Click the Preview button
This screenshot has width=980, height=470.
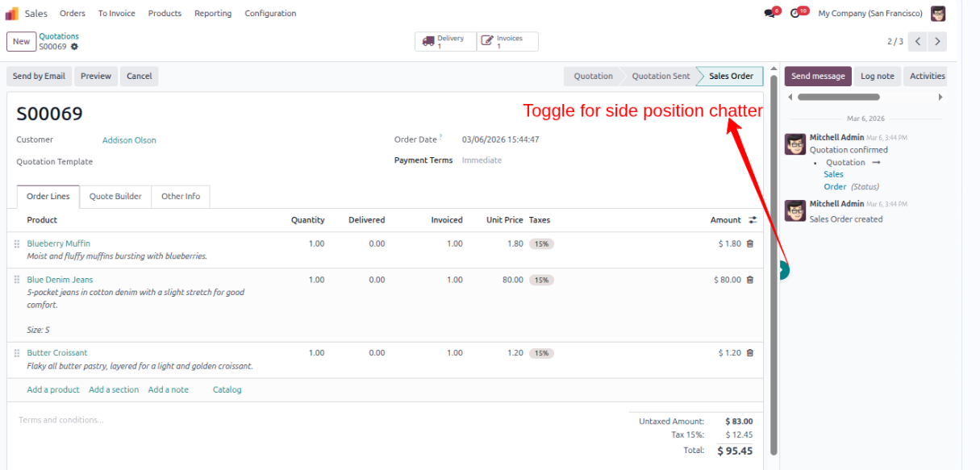click(96, 76)
